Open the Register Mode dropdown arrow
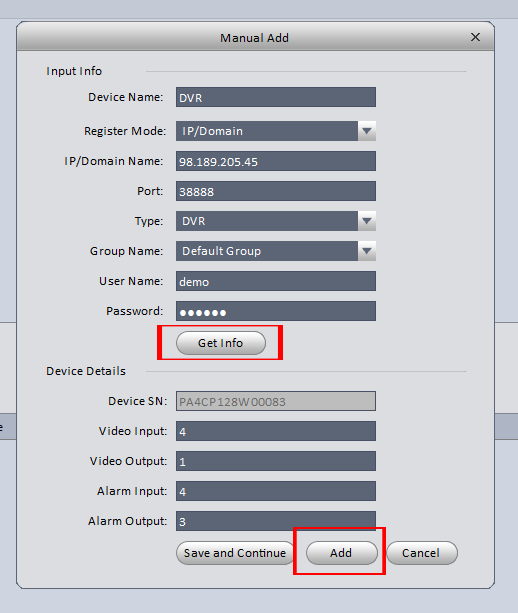 [367, 131]
